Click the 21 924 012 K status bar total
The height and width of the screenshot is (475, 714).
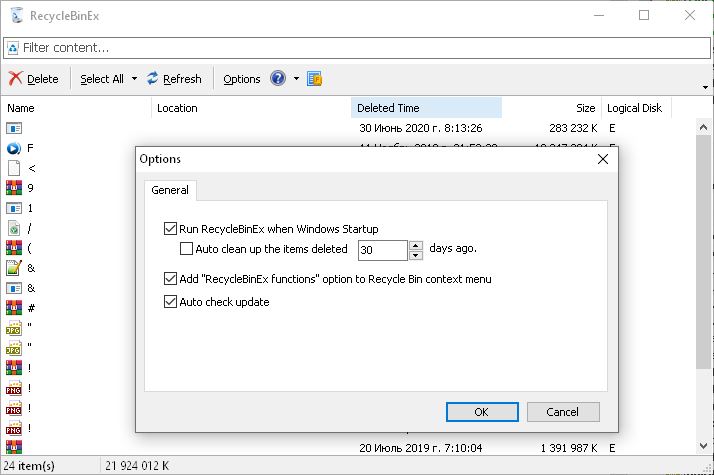[137, 465]
